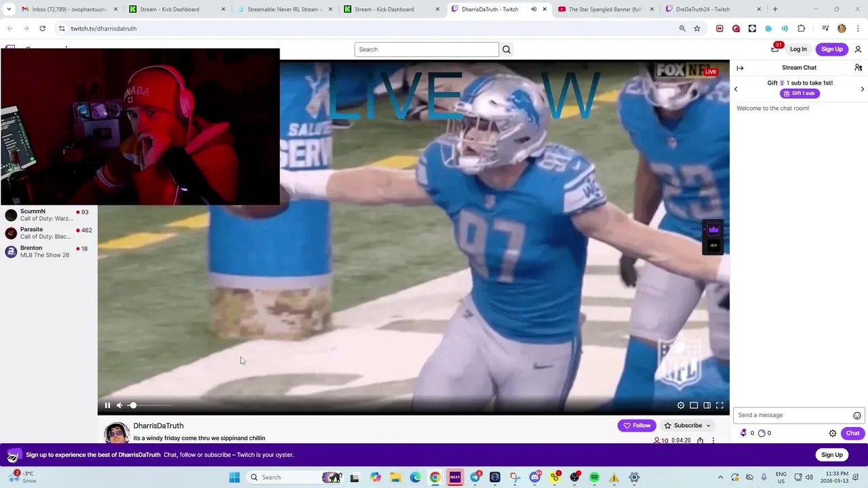Show the previous gift leaderboard entry
The image size is (868, 488).
coord(736,89)
